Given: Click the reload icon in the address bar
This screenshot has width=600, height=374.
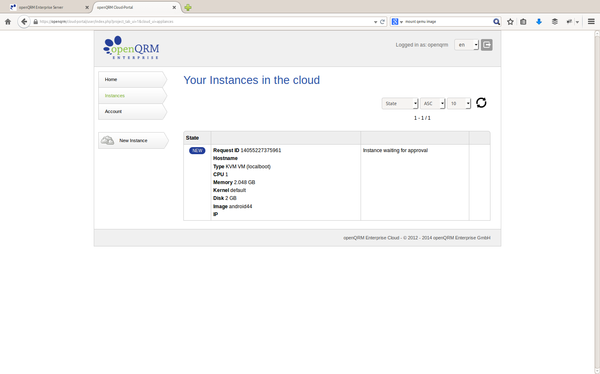Looking at the screenshot, I should pyautogui.click(x=382, y=22).
